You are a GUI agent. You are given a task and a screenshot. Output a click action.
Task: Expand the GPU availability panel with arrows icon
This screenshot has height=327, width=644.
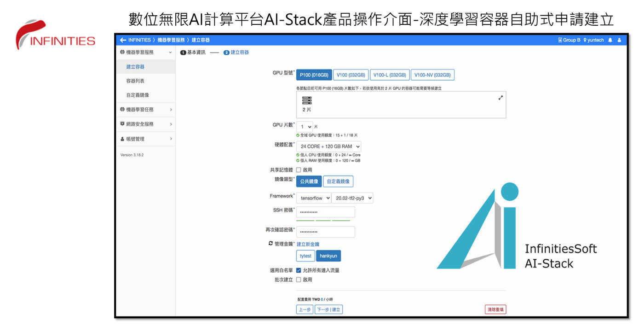(x=500, y=98)
